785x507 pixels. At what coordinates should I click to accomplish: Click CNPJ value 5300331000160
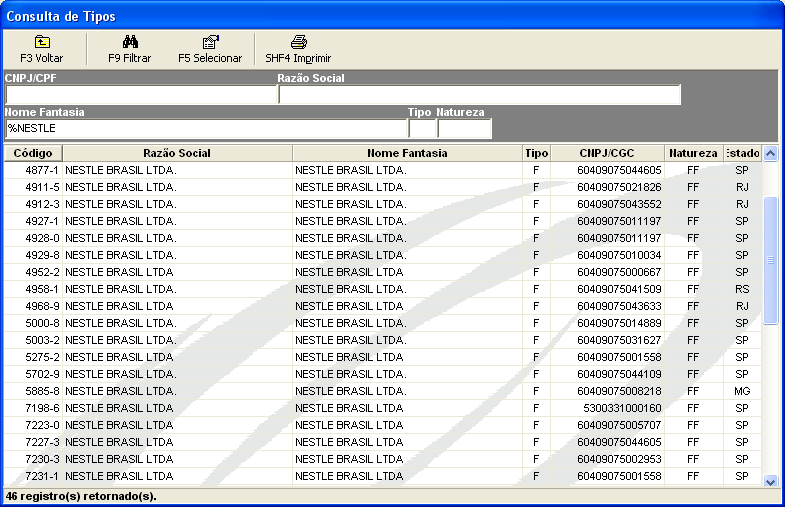point(622,408)
